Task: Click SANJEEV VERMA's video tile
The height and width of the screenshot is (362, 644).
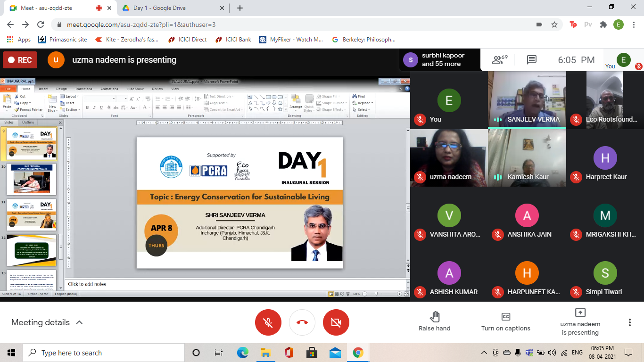Action: point(527,100)
